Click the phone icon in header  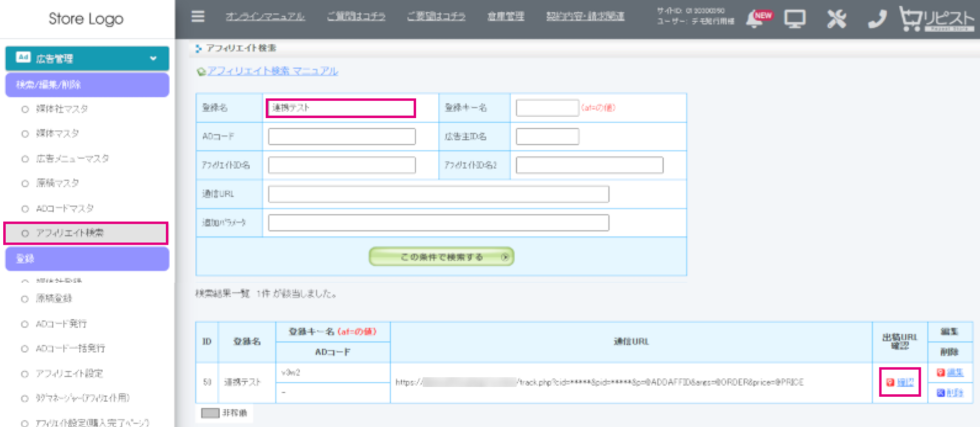(x=877, y=19)
